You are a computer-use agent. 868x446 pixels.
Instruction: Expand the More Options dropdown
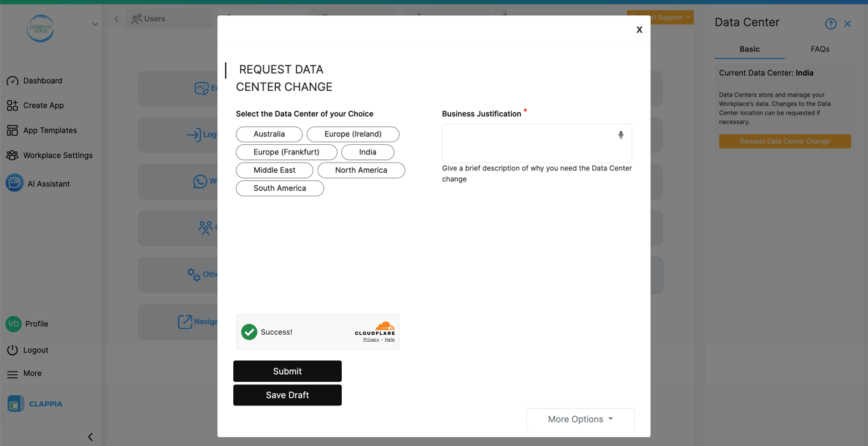click(580, 419)
